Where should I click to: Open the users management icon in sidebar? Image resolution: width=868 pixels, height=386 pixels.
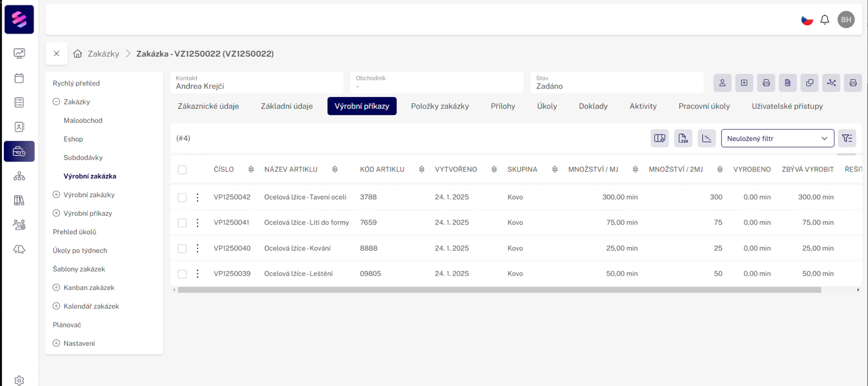coord(19,225)
